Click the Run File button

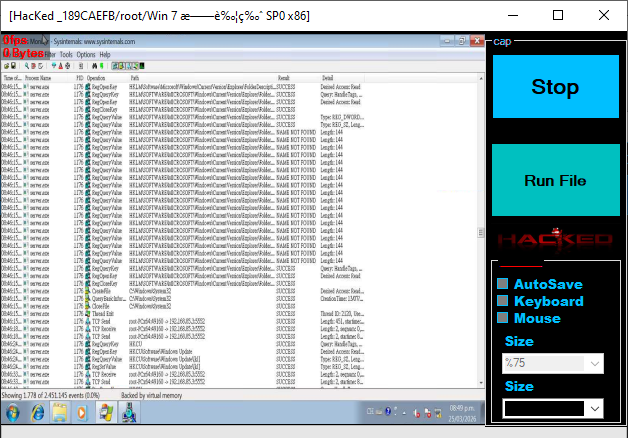(555, 180)
